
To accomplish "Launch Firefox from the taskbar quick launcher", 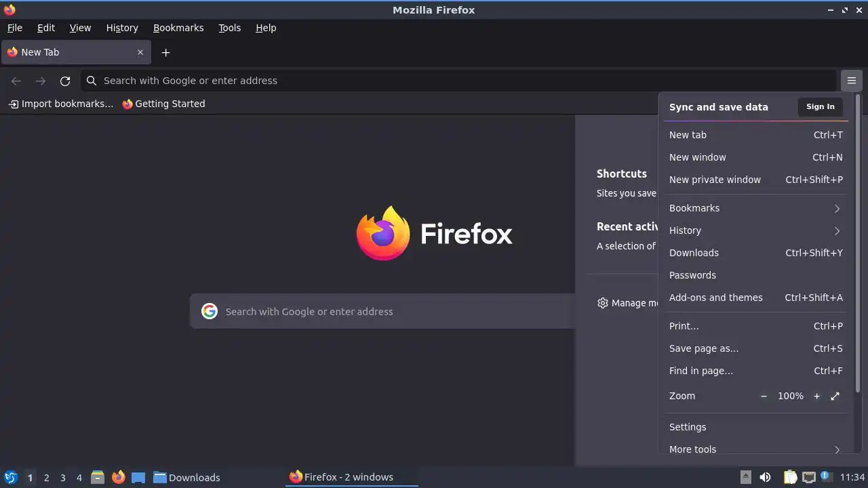I will tap(118, 477).
